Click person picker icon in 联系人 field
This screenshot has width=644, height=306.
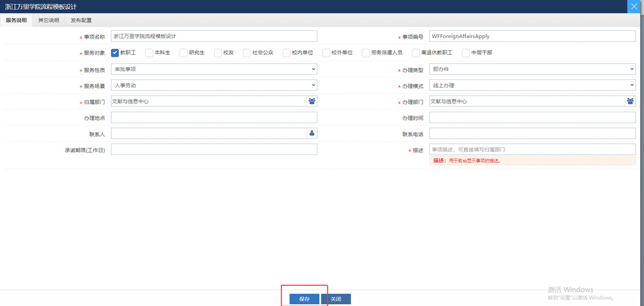(x=312, y=133)
